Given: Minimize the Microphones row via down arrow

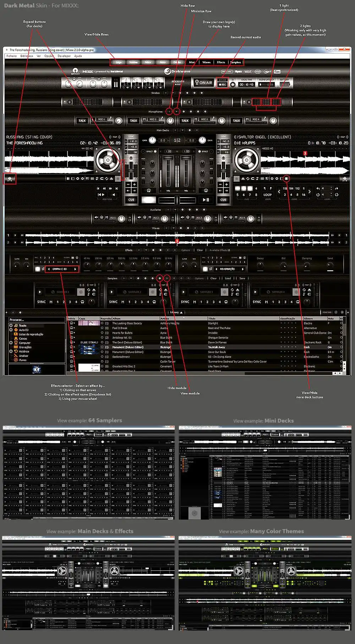Looking at the screenshot, I should coord(176,112).
